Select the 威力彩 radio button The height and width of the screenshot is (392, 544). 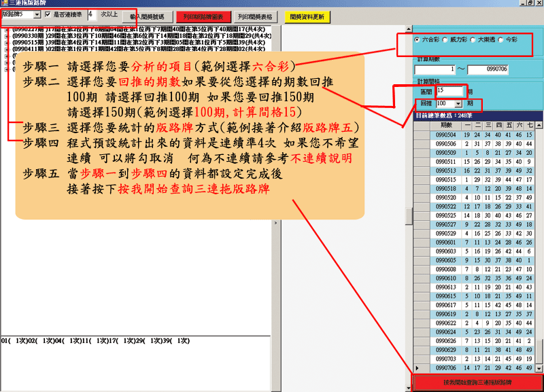tap(445, 40)
